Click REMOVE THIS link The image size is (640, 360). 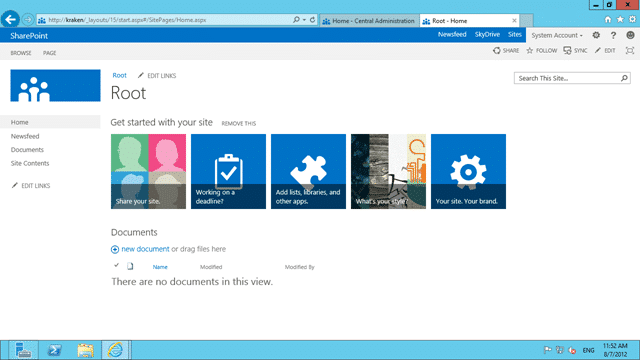tap(239, 124)
